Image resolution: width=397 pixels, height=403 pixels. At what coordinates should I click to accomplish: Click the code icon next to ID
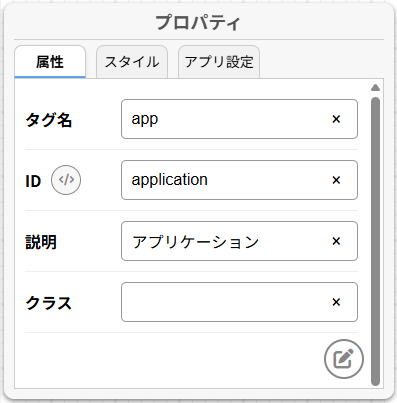pos(66,180)
